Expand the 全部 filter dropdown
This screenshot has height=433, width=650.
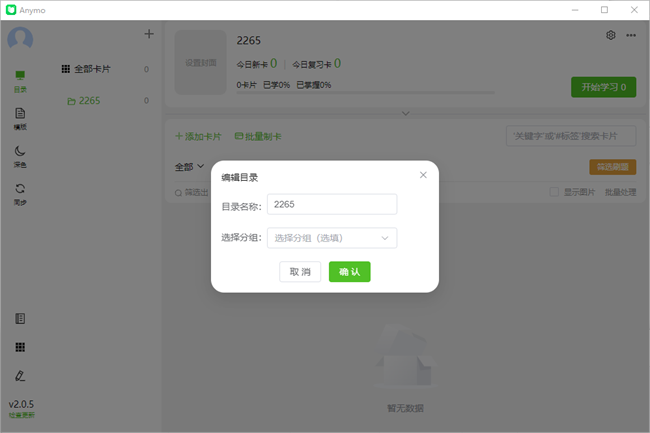pos(189,166)
